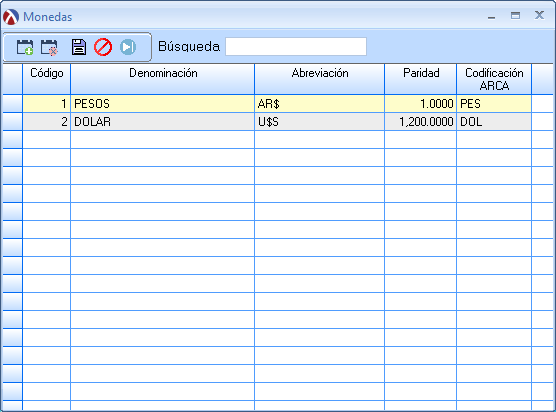
Task: Click the Monedas application logo icon
Action: click(11, 17)
